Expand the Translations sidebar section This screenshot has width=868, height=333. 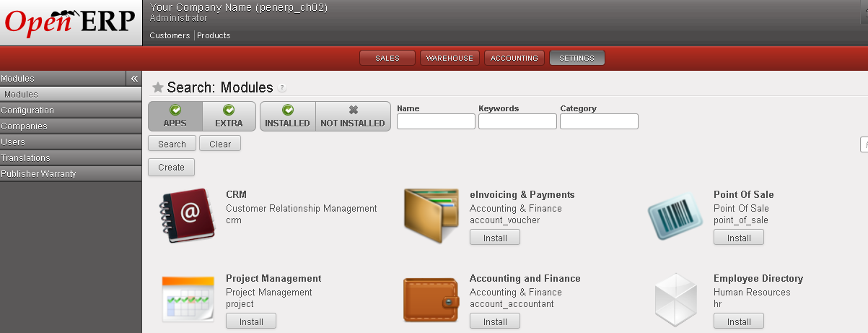[x=71, y=157]
